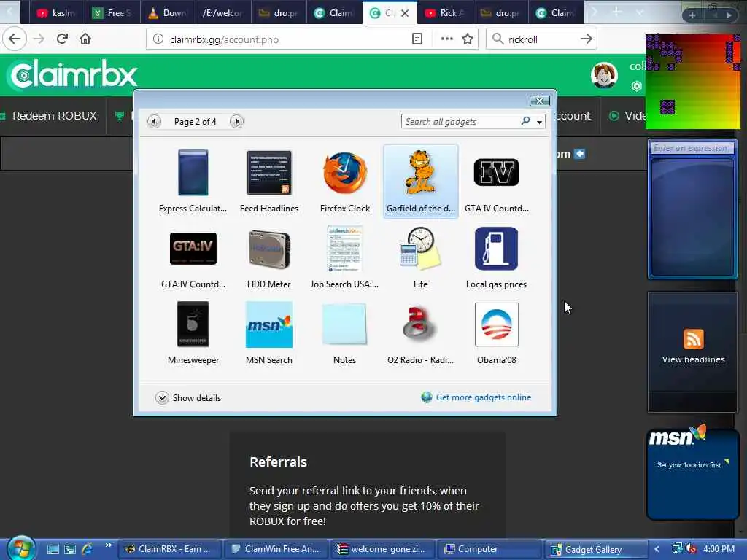Open welcome_gone.zip taskbar button

tap(382, 549)
